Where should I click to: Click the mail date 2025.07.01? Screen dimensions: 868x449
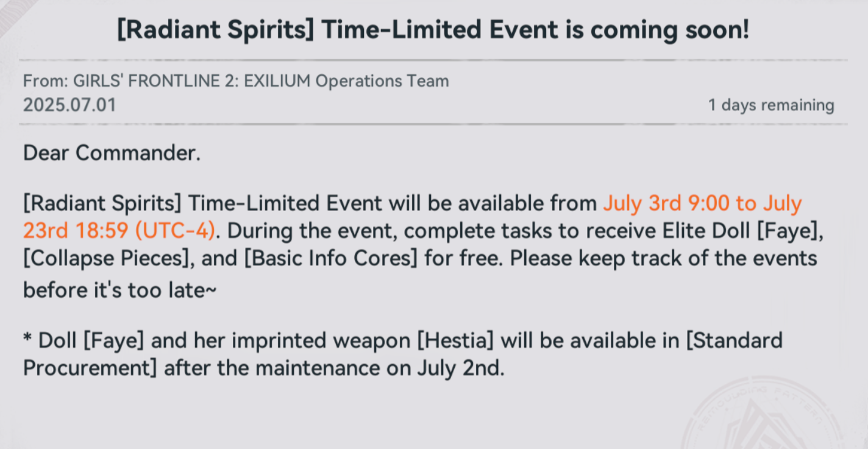click(69, 105)
